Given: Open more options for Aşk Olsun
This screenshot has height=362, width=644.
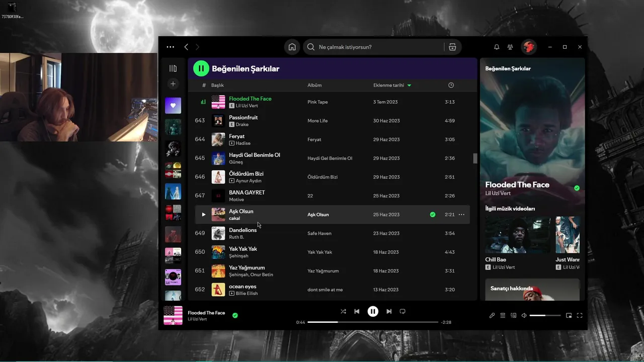Looking at the screenshot, I should click(x=461, y=215).
